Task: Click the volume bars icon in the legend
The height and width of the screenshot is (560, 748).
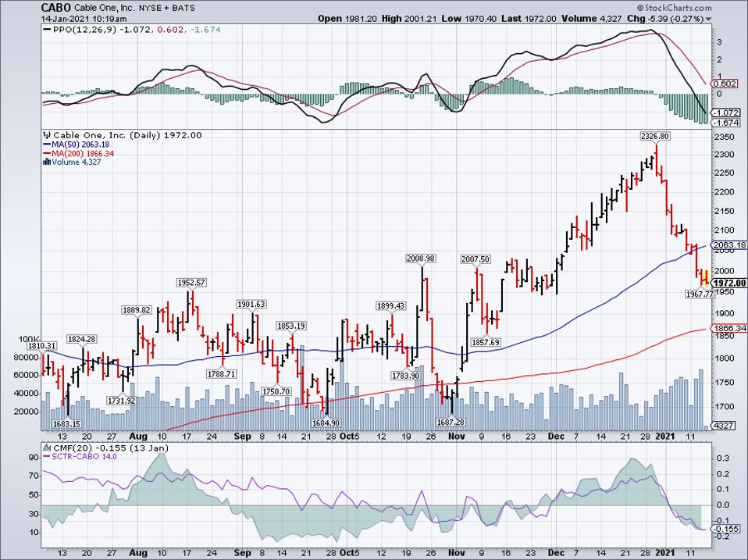Action: [47, 162]
